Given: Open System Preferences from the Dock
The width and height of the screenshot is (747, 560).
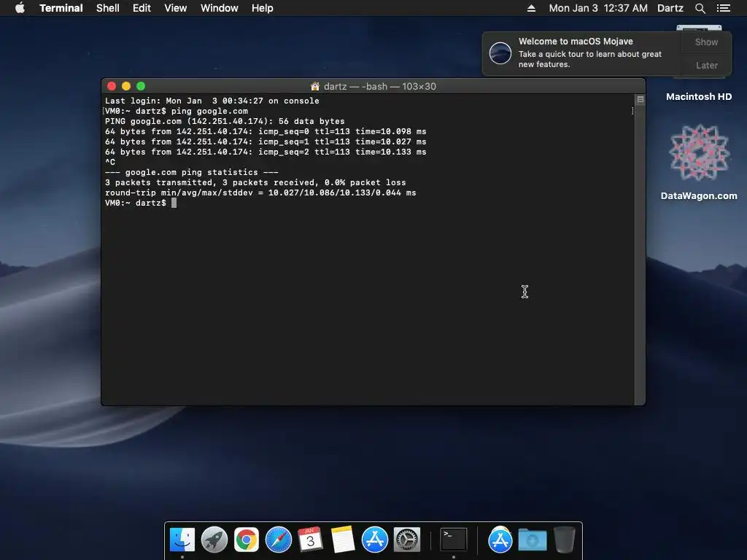Looking at the screenshot, I should [407, 540].
